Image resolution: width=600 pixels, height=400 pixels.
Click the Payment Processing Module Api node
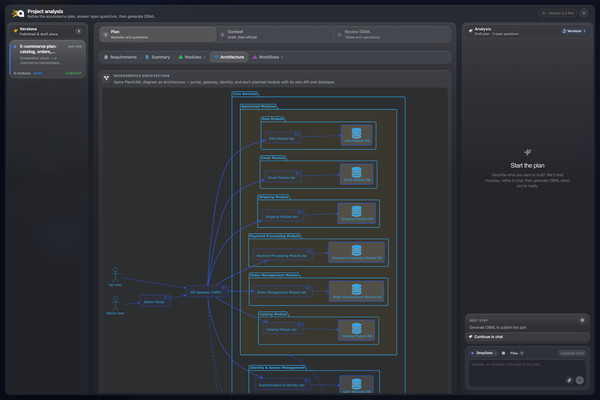tap(282, 255)
